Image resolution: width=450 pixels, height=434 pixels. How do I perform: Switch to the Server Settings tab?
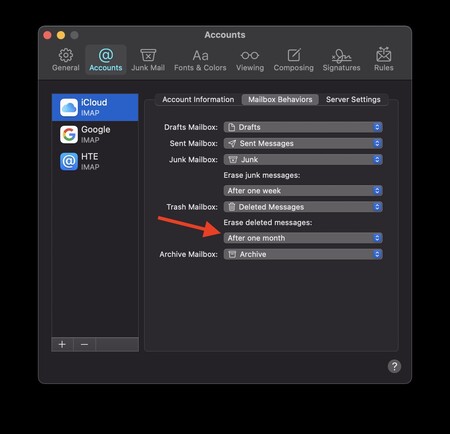coord(353,99)
